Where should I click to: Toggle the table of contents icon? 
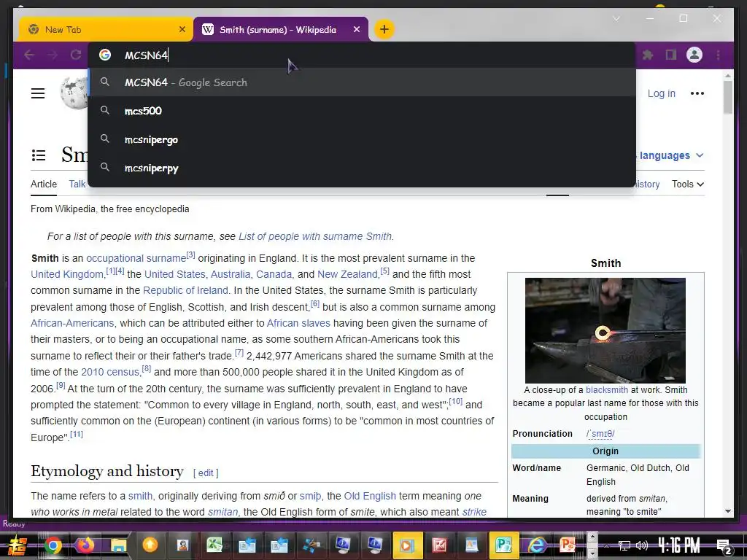pos(39,155)
